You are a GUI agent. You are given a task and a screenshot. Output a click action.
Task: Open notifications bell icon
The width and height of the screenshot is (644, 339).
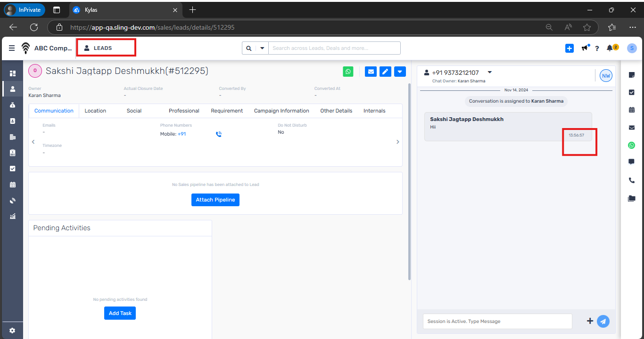[x=610, y=48]
